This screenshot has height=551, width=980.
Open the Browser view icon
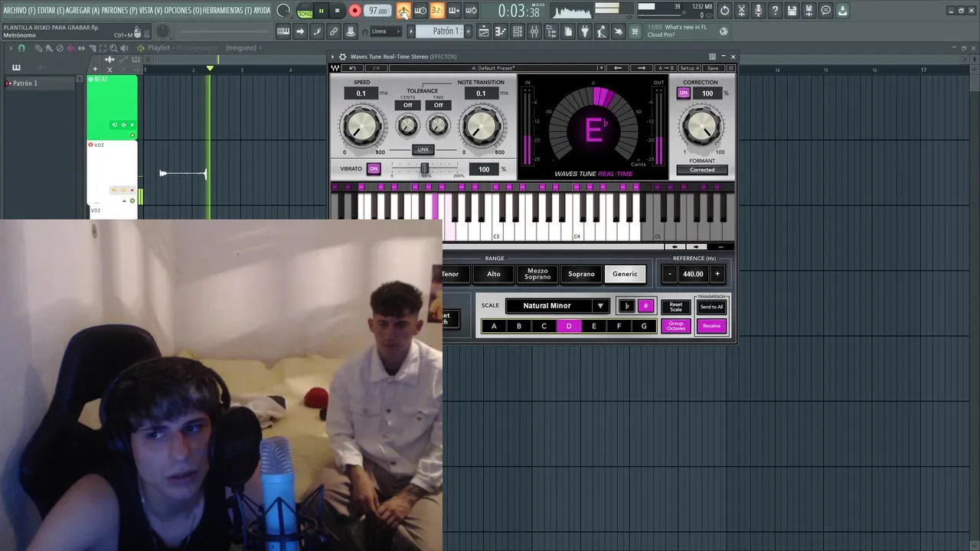551,31
